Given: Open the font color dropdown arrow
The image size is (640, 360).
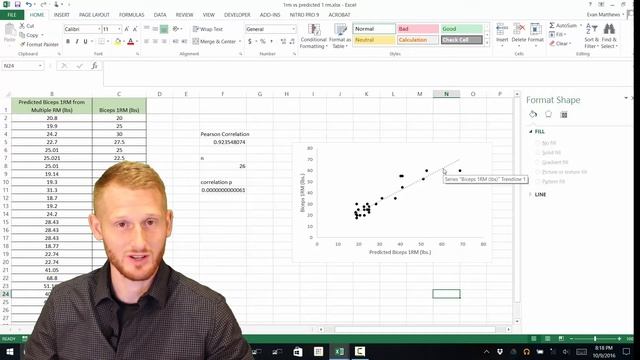Looking at the screenshot, I should tap(137, 41).
